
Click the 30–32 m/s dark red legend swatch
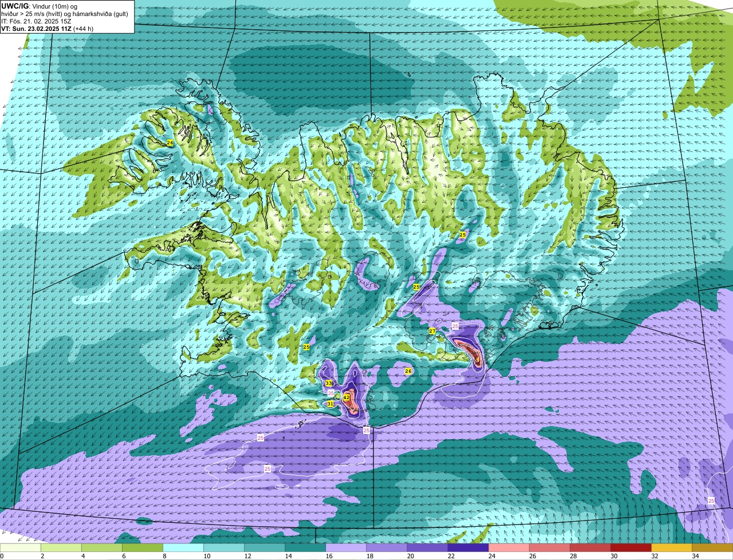point(630,548)
